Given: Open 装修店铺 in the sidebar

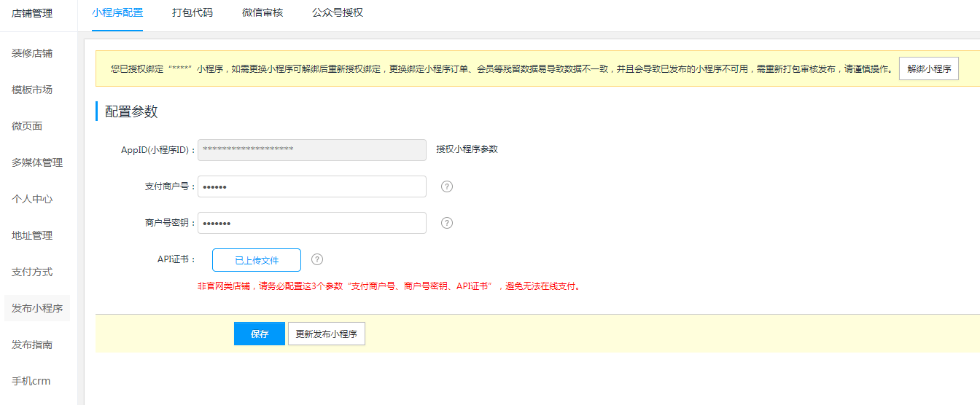Looking at the screenshot, I should [32, 53].
